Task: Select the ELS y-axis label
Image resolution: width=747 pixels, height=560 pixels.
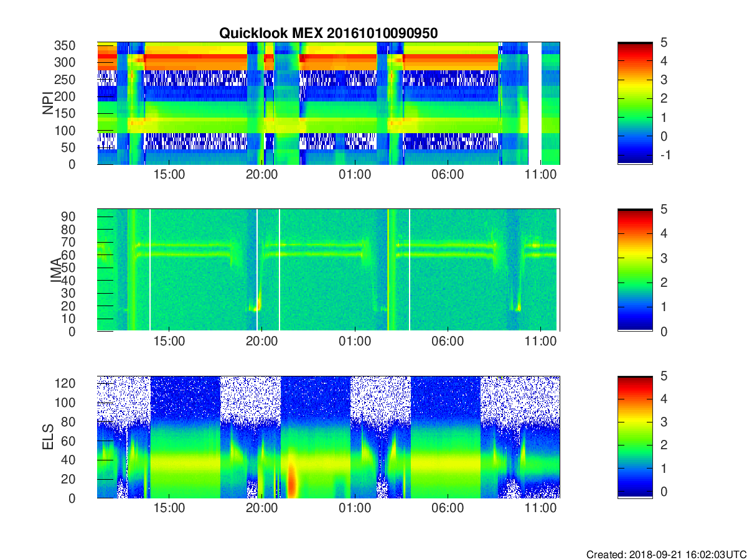Action: pyautogui.click(x=48, y=437)
